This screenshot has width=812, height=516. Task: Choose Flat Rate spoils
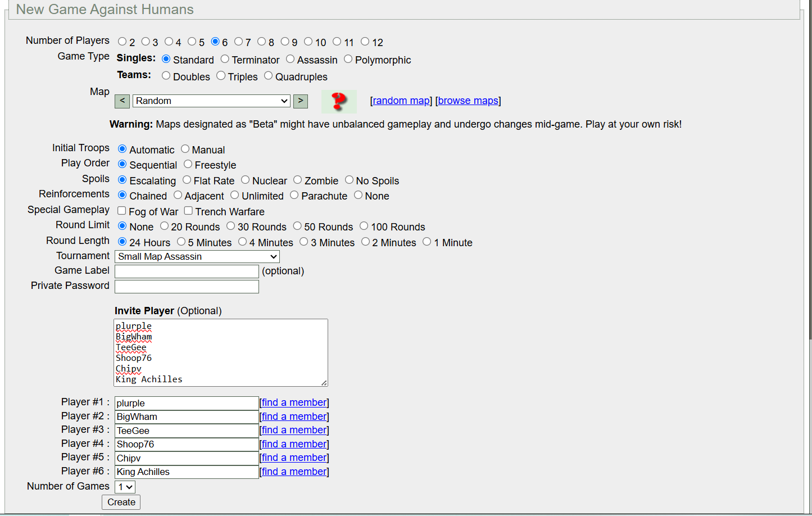[187, 180]
